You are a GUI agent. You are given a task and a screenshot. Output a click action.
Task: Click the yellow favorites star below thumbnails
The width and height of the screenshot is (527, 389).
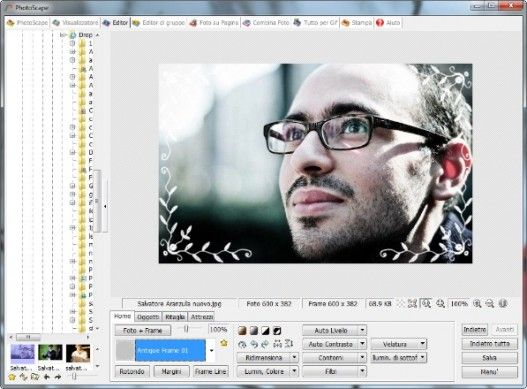[12, 377]
